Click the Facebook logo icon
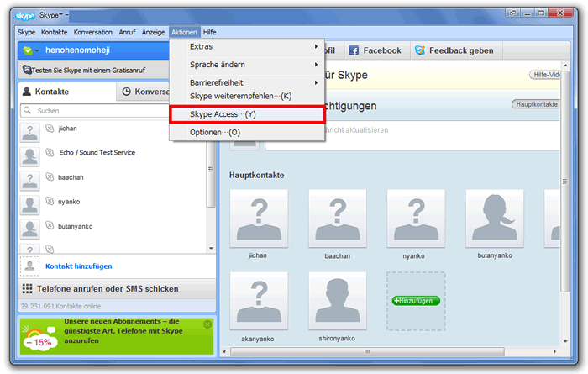588x374 pixels. pyautogui.click(x=354, y=50)
